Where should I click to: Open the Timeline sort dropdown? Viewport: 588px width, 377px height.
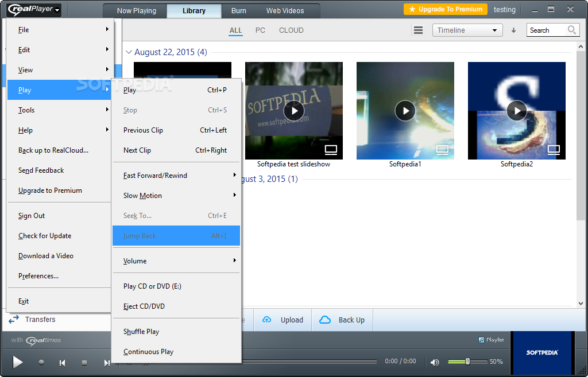tap(467, 30)
